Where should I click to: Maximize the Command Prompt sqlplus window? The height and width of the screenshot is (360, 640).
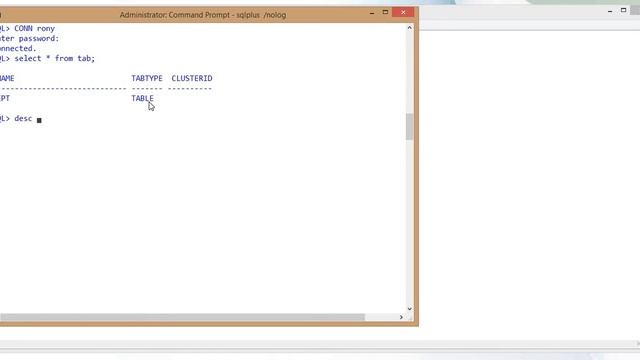[x=385, y=12]
